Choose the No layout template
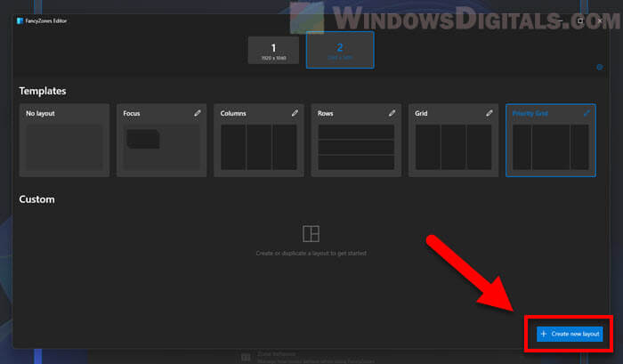The image size is (623, 364). pyautogui.click(x=64, y=141)
